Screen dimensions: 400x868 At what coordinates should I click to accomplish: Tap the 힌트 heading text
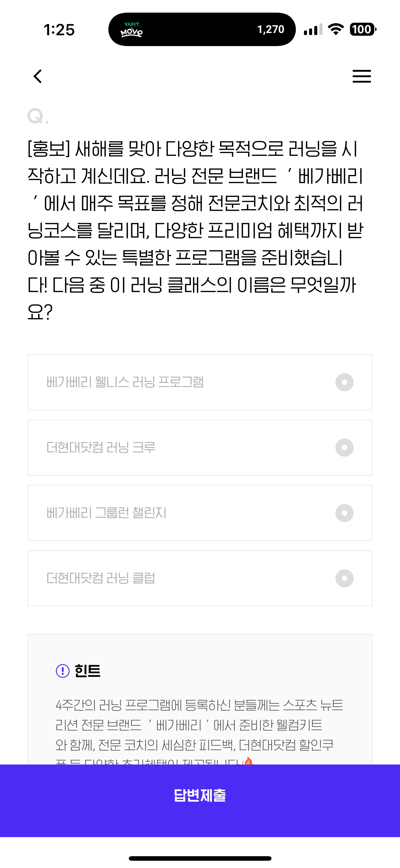click(x=87, y=671)
